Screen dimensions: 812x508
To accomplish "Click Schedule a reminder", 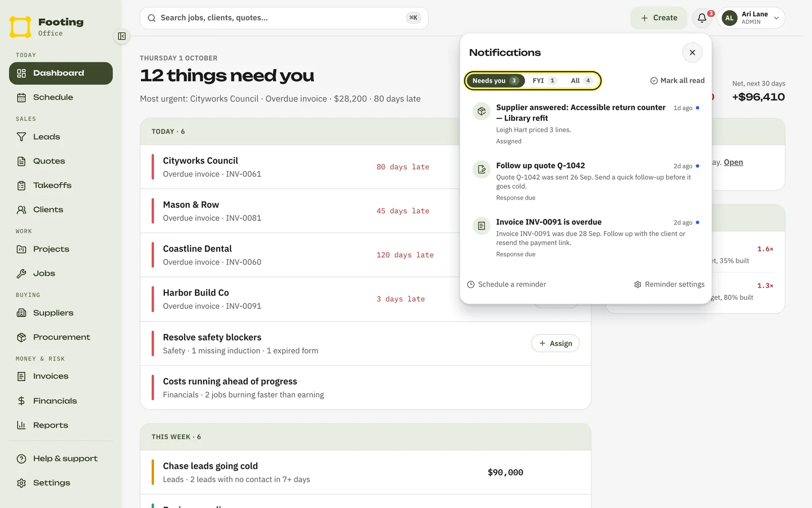I will 506,284.
